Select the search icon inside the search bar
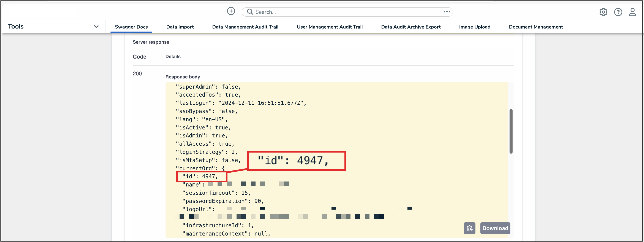This screenshot has height=242, width=644. (250, 11)
